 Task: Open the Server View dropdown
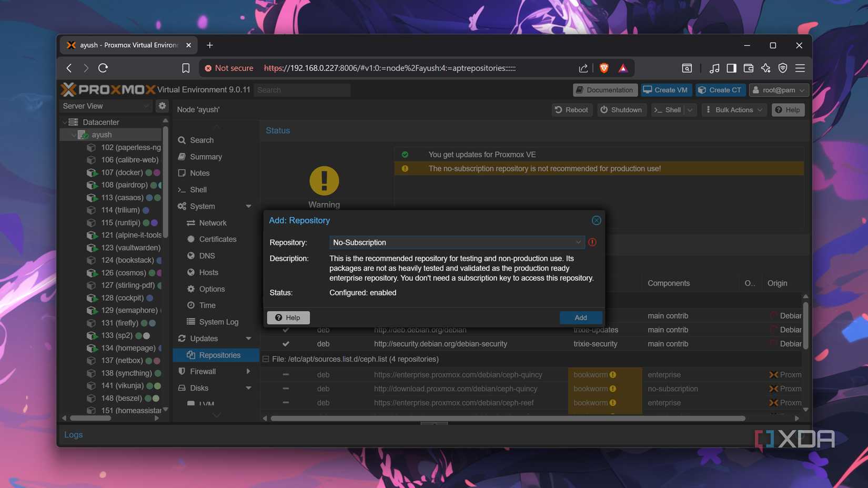(x=105, y=106)
